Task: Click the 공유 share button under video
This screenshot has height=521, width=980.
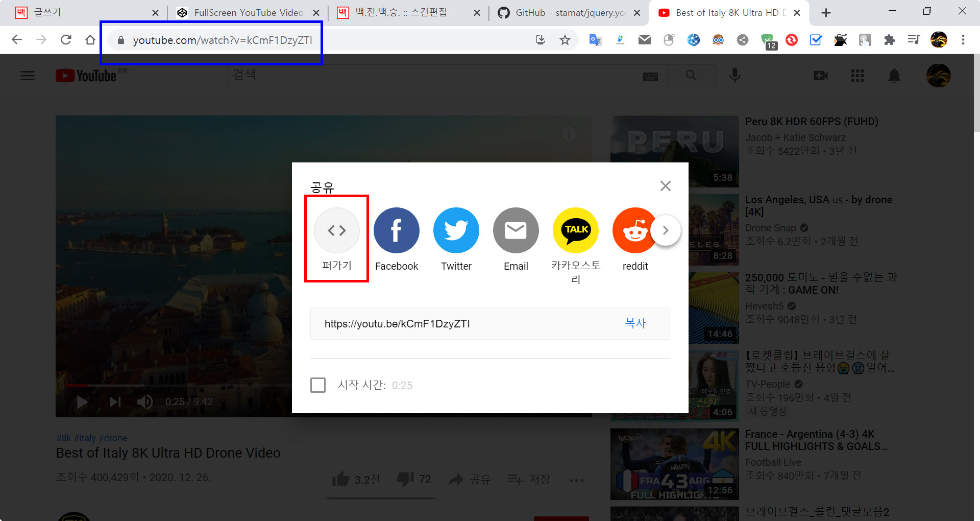Action: [x=469, y=479]
